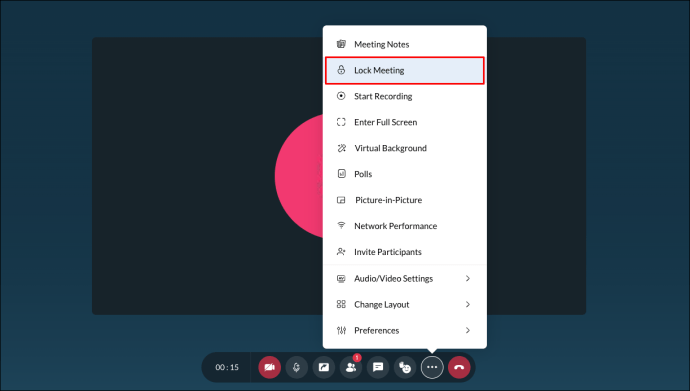Screen dimensions: 690x391
Task: Click the Wi-Fi Network Performance icon
Action: (341, 226)
